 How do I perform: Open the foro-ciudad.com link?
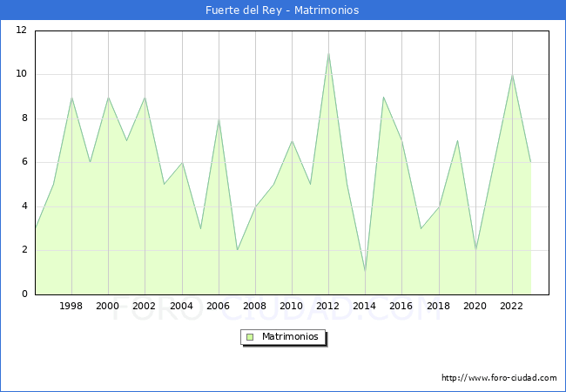coord(499,378)
